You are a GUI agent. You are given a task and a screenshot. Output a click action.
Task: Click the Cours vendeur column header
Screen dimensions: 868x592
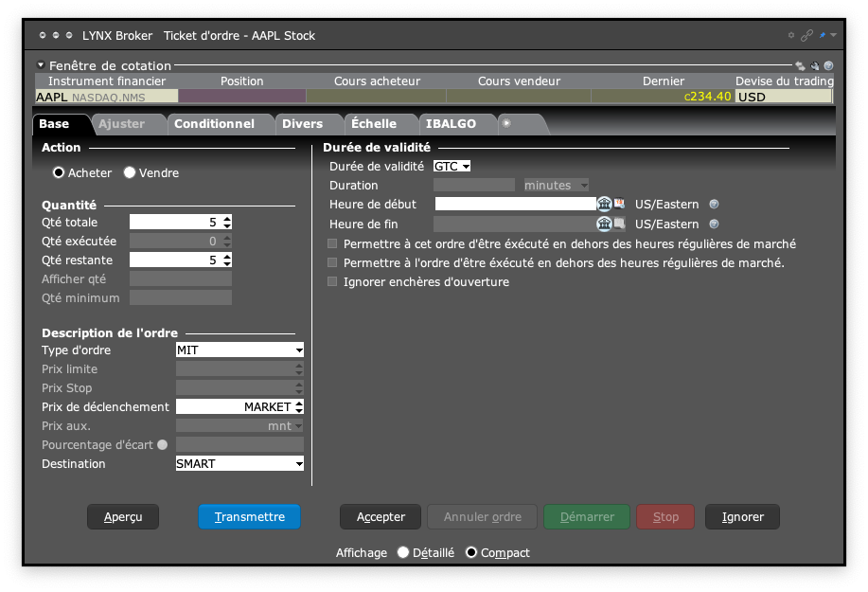point(519,81)
